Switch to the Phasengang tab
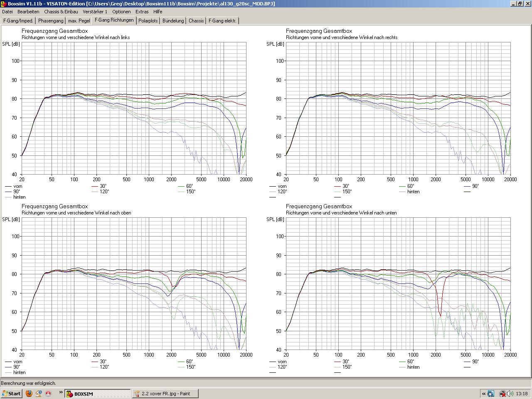This screenshot has width=532, height=399. coord(51,21)
